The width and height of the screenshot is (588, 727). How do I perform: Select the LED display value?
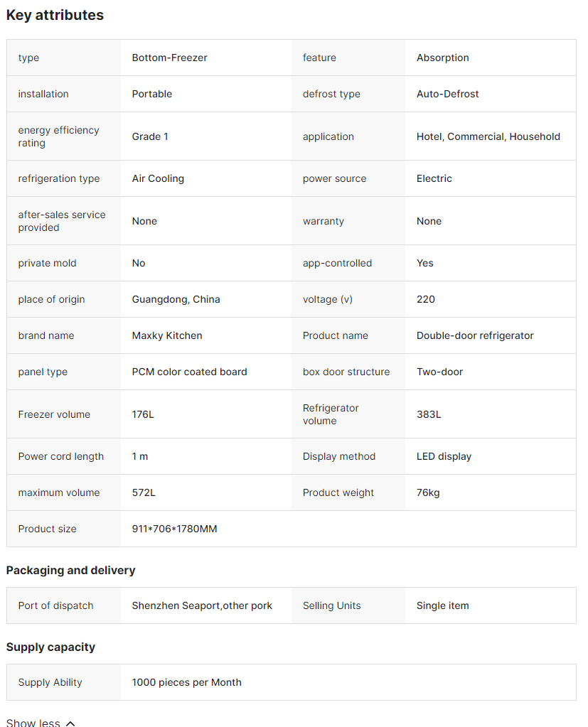pos(444,456)
